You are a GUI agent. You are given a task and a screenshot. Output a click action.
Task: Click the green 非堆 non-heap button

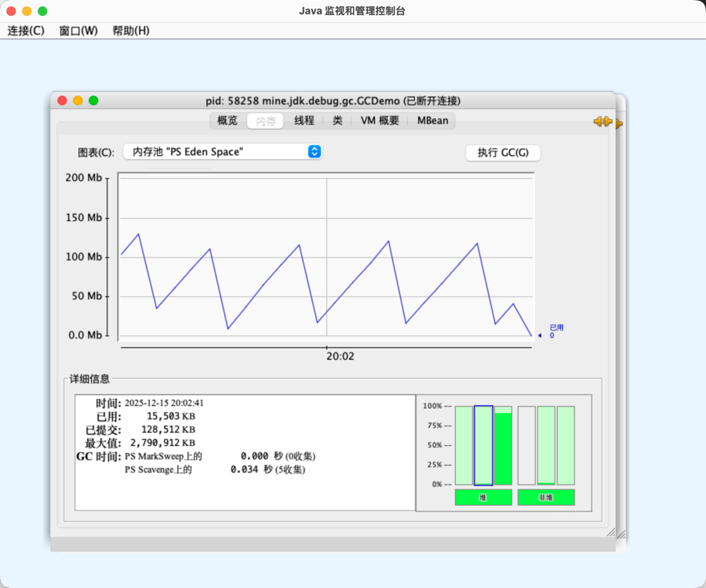546,497
